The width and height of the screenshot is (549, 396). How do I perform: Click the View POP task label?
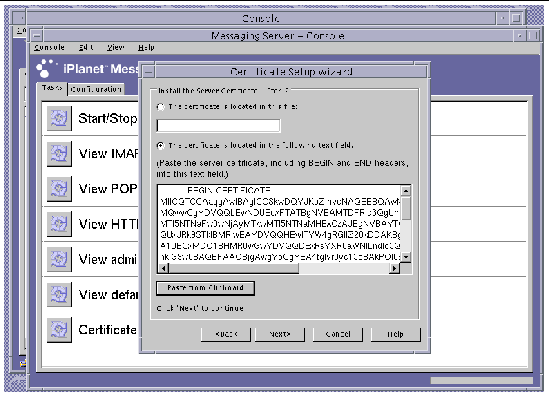tap(108, 189)
